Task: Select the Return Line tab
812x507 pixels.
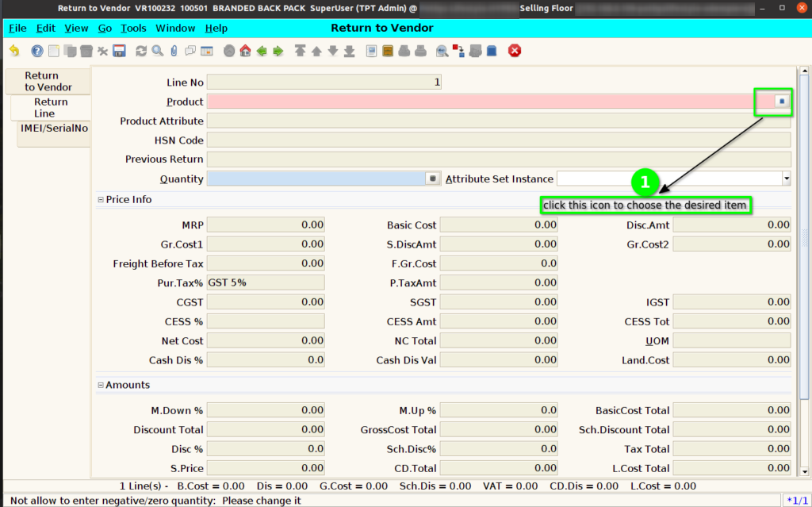Action: pyautogui.click(x=51, y=107)
